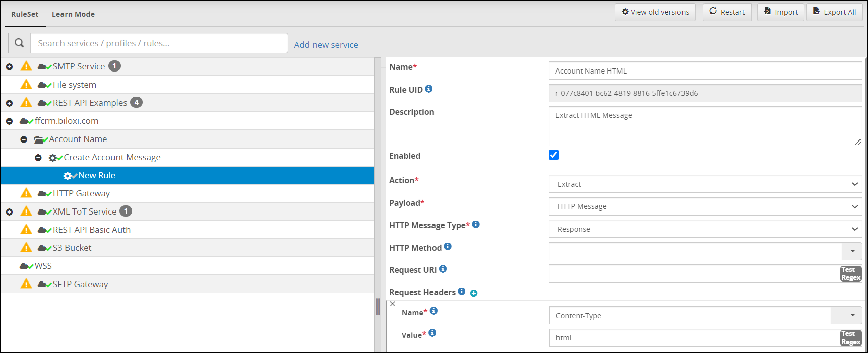The height and width of the screenshot is (353, 868).
Task: Click the folder icon beside Account Name
Action: click(x=40, y=139)
